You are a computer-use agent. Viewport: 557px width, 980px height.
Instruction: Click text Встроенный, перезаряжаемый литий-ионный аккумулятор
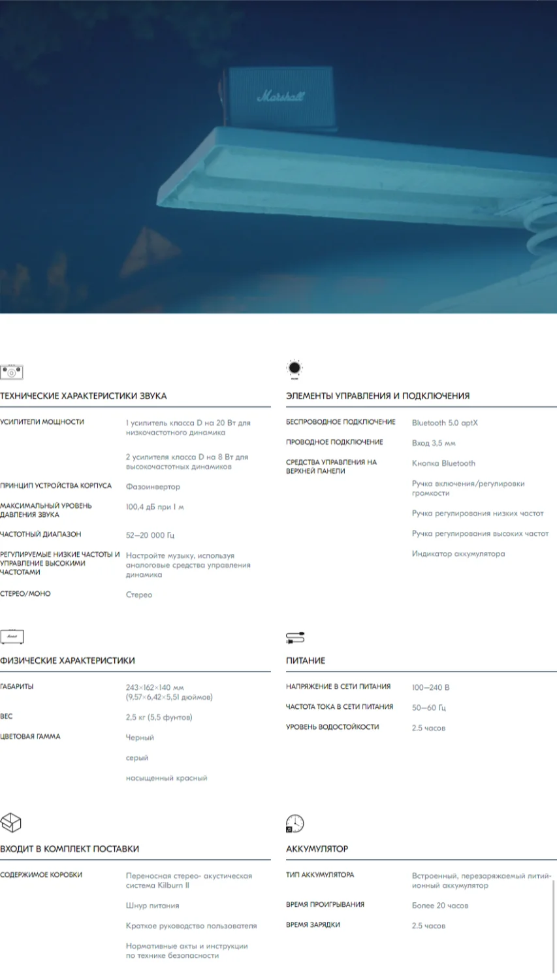(482, 881)
